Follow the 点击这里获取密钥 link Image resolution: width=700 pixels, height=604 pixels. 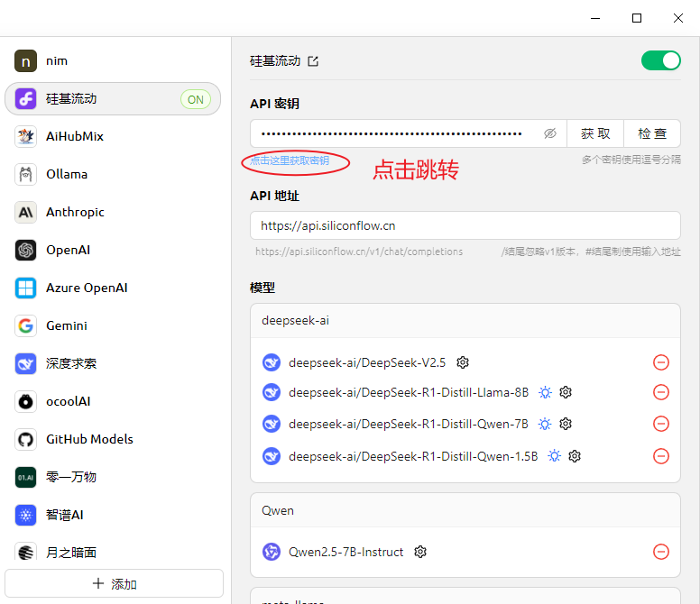pos(290,160)
